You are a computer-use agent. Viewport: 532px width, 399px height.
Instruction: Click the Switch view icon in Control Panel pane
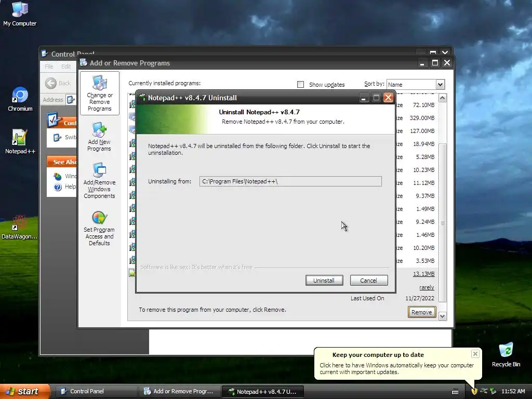(57, 137)
